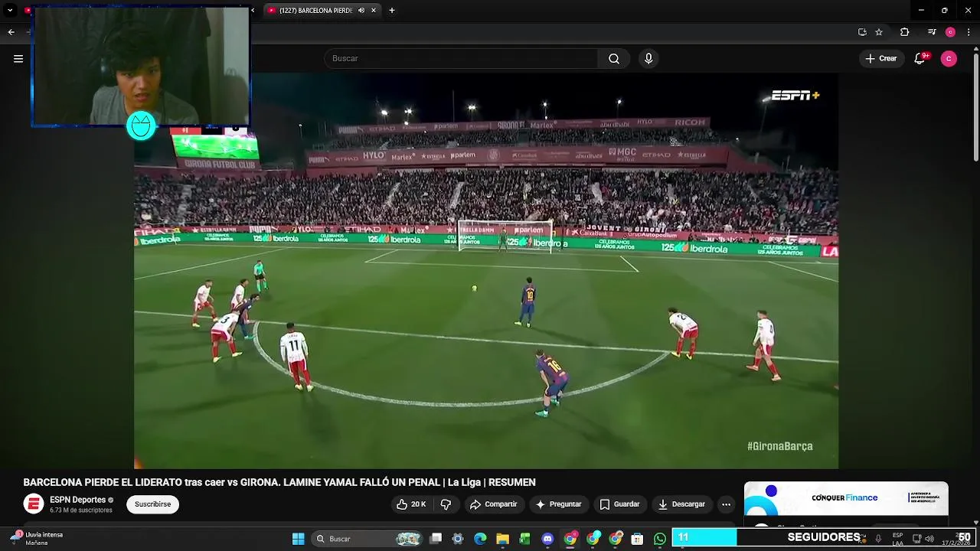The width and height of the screenshot is (980, 551).
Task: Open ESPN Deportes channel avatar
Action: [34, 504]
